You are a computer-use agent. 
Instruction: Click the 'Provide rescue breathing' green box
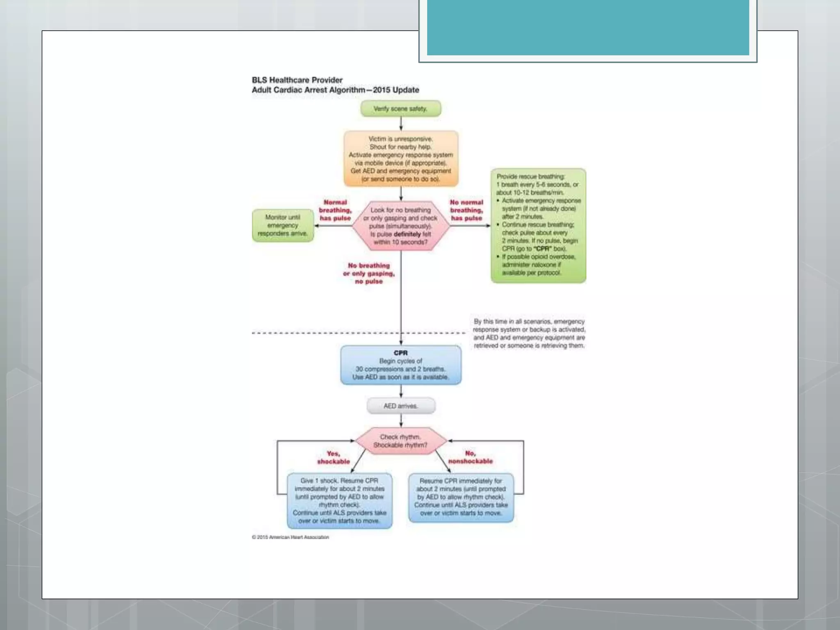coord(538,225)
